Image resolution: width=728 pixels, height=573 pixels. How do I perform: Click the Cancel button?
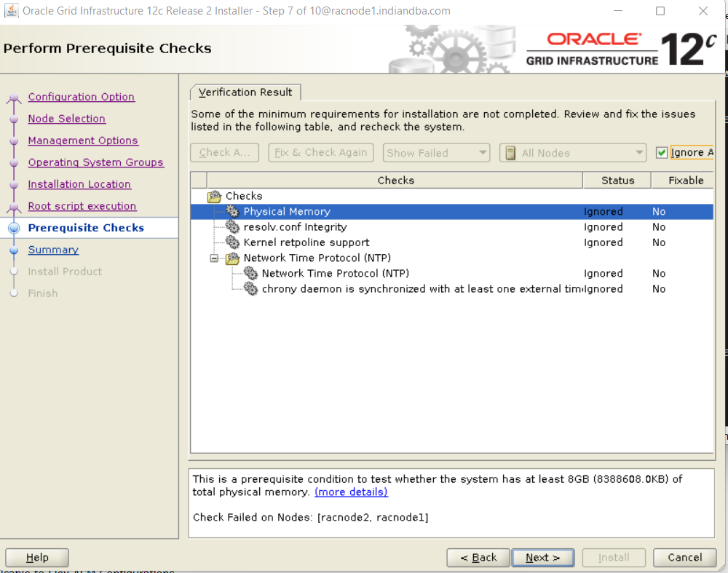coord(685,558)
